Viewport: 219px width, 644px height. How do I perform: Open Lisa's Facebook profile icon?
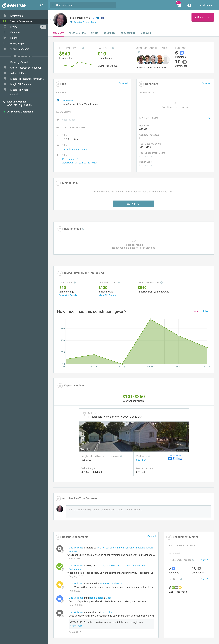102,18
